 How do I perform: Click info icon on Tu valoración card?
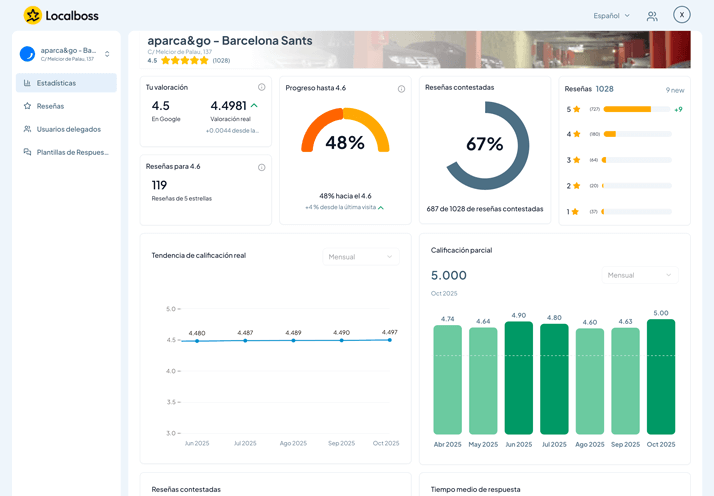(262, 88)
